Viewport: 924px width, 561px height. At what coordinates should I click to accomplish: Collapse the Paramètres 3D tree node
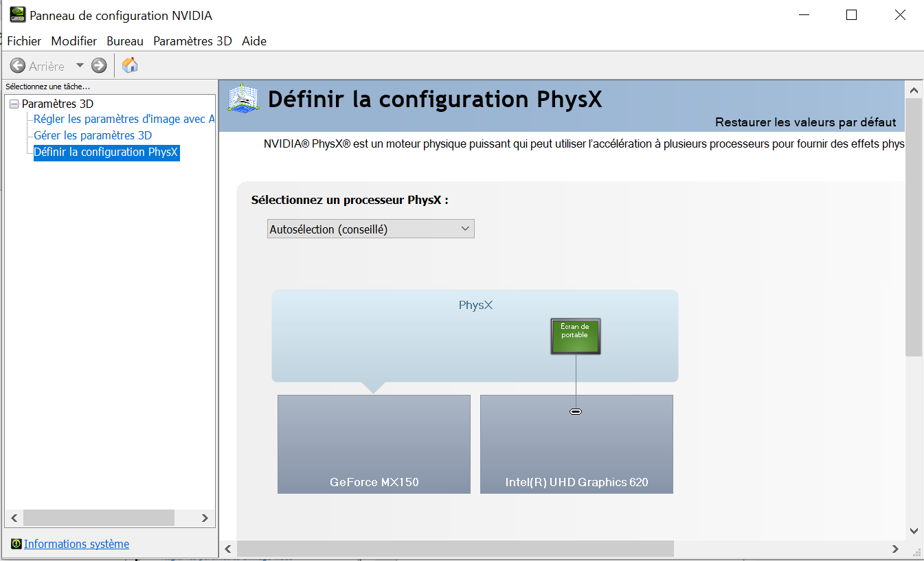pos(14,104)
